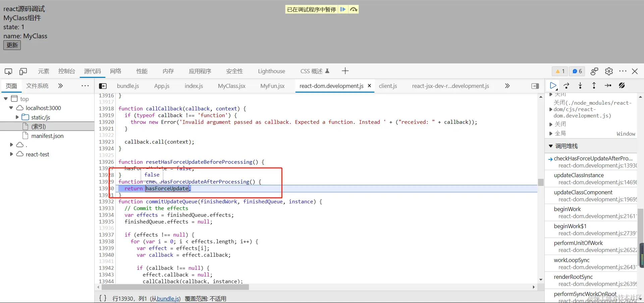Switch to the 网络 panel tab

pos(115,71)
